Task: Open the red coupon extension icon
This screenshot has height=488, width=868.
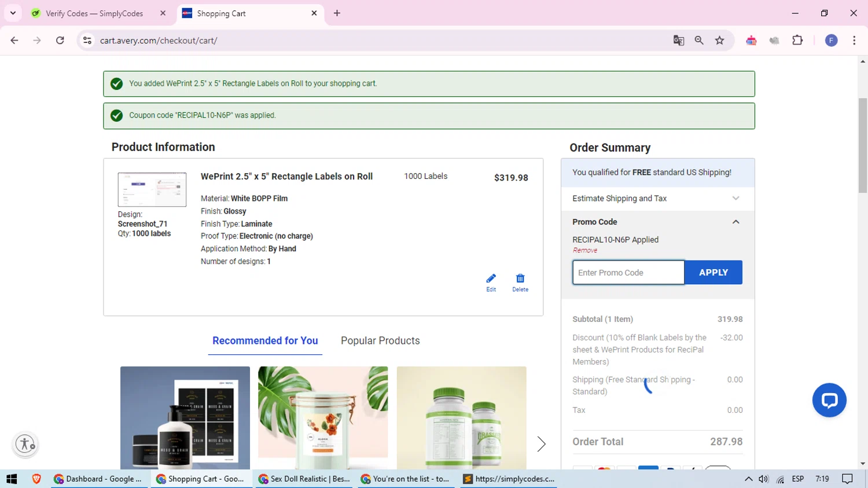Action: [751, 41]
